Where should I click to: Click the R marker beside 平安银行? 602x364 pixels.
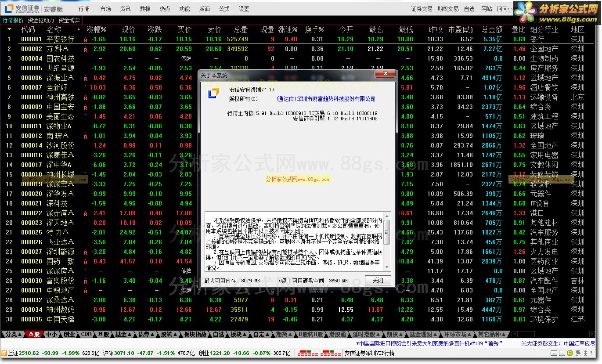coord(86,40)
